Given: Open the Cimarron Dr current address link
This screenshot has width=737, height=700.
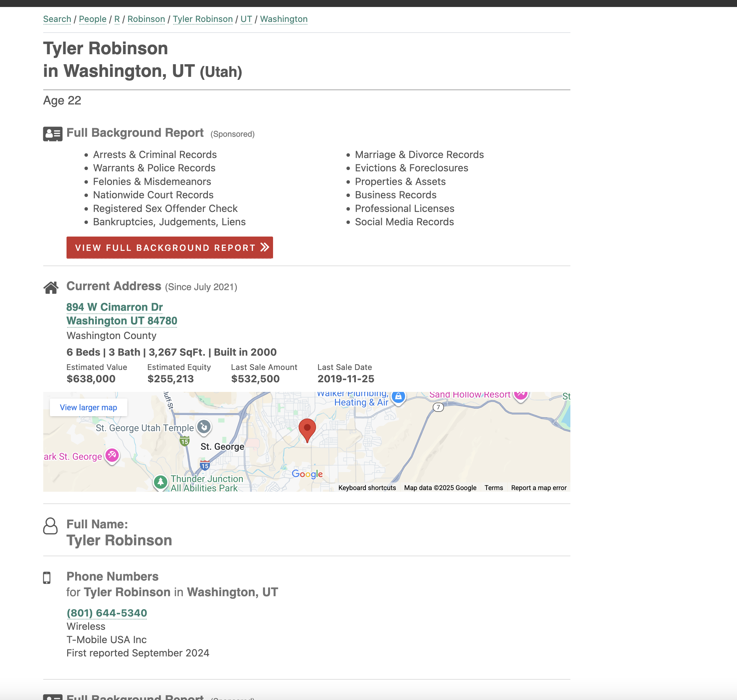Looking at the screenshot, I should point(114,307).
